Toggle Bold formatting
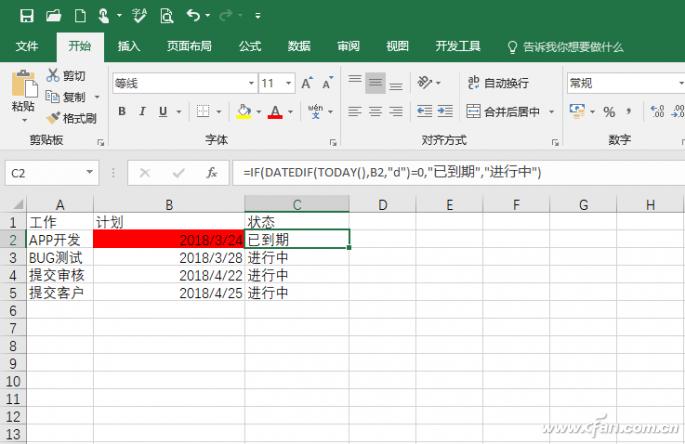685x444 pixels. (122, 111)
